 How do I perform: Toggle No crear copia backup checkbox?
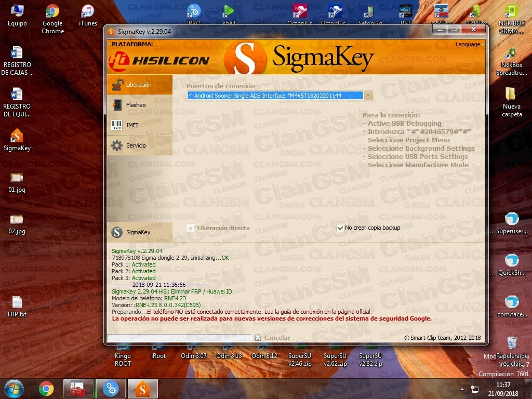coord(340,228)
